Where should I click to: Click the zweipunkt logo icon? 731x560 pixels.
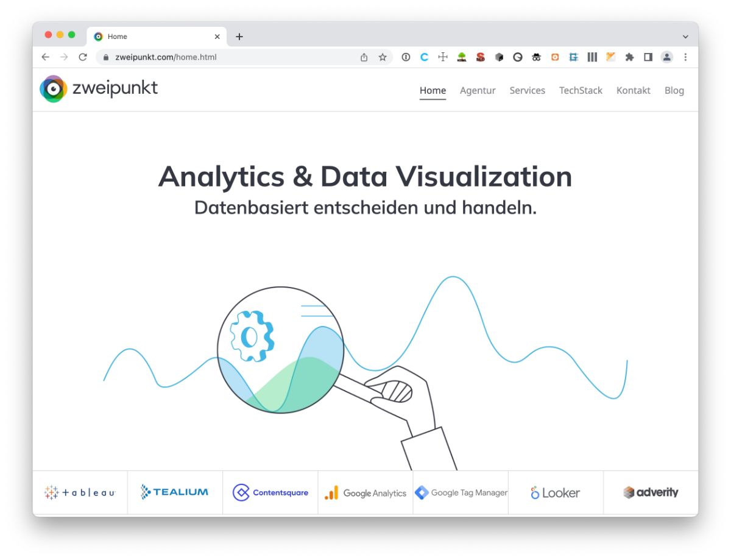coord(53,89)
